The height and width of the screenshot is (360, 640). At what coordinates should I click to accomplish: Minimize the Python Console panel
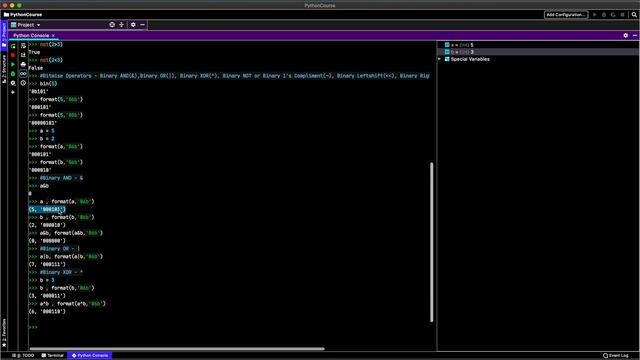point(635,36)
